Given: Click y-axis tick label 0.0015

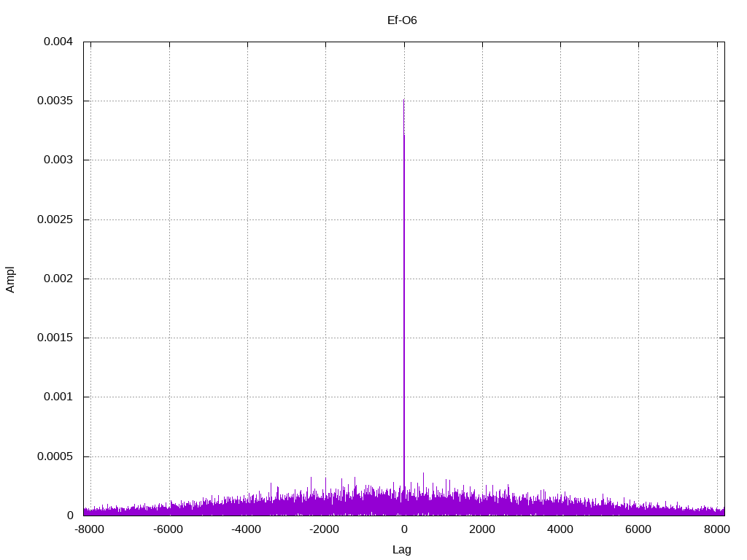Looking at the screenshot, I should 55,338.
